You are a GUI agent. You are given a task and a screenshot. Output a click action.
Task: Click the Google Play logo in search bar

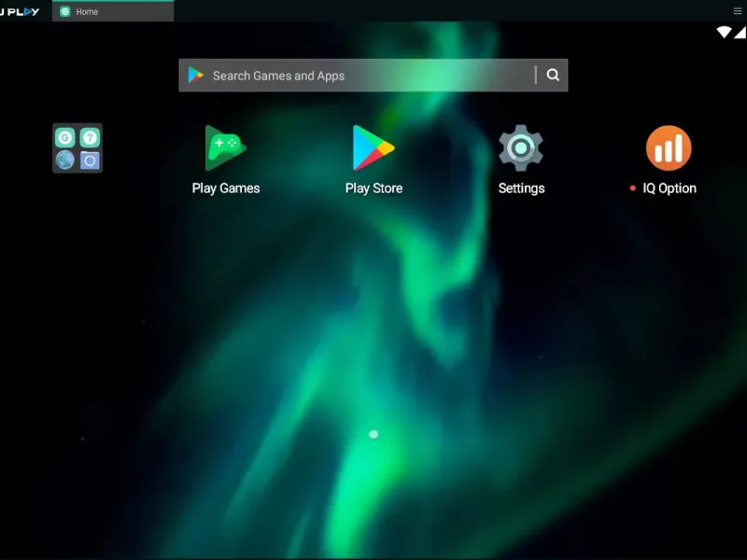(x=196, y=76)
